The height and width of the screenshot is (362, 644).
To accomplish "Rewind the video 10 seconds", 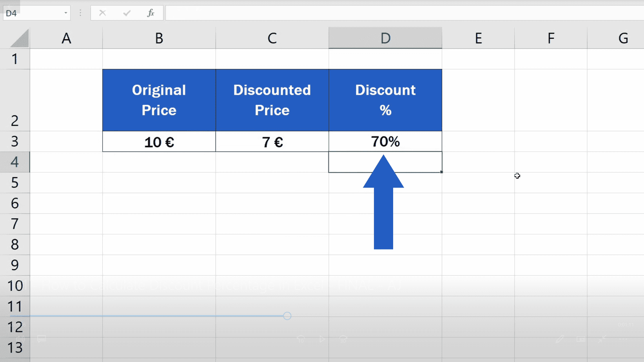I will click(x=301, y=339).
